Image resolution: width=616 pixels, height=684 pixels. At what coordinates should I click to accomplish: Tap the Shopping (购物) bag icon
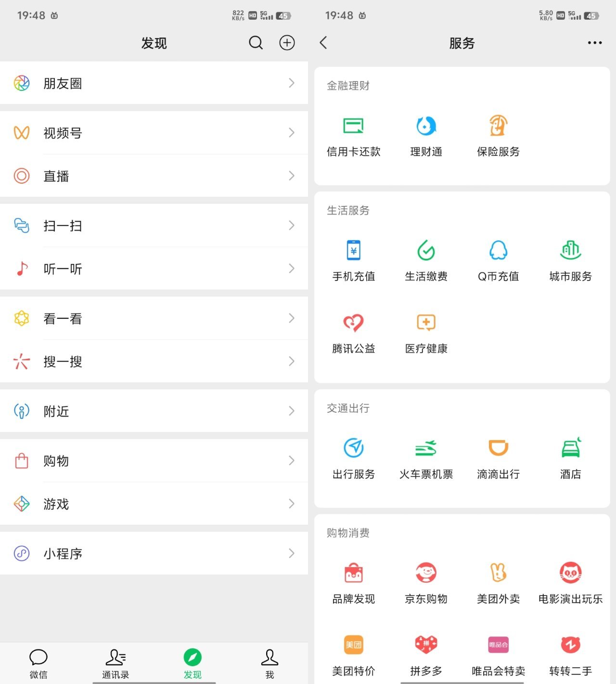coord(22,461)
